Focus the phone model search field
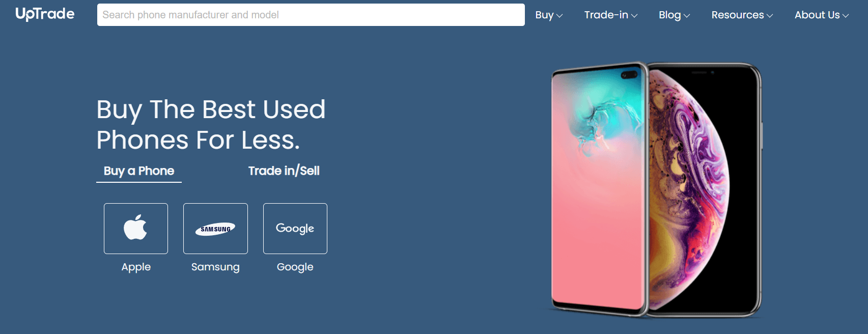 [x=311, y=15]
